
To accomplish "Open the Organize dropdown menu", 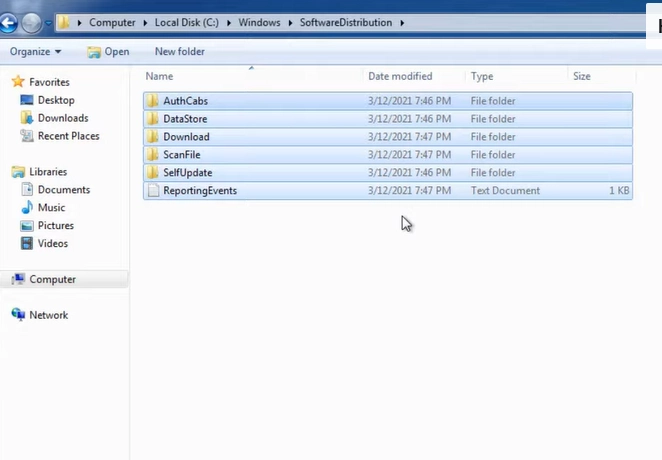I will (x=35, y=51).
